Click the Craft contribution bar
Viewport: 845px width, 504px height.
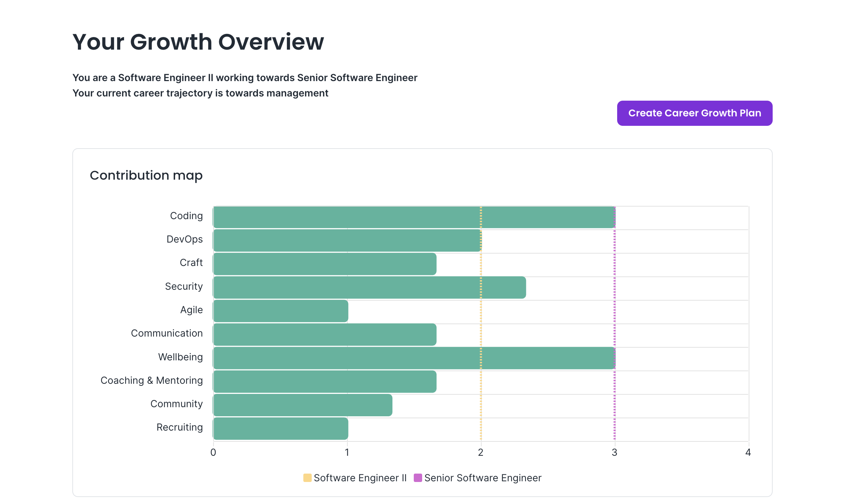point(325,264)
